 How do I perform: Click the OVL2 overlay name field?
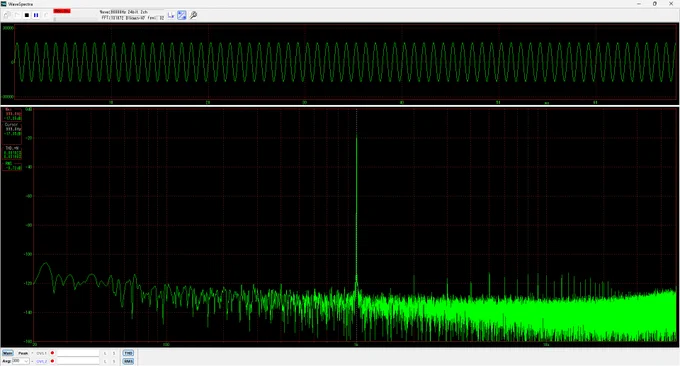tap(78, 361)
